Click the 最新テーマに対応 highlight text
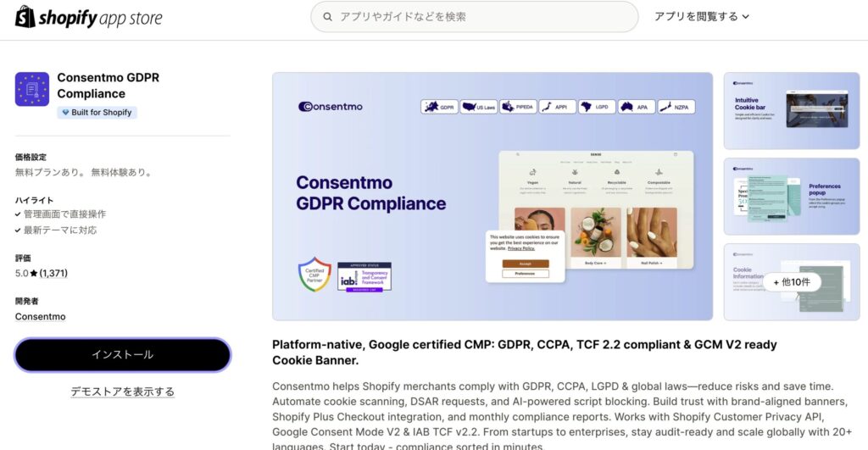The height and width of the screenshot is (450, 868). click(x=60, y=231)
